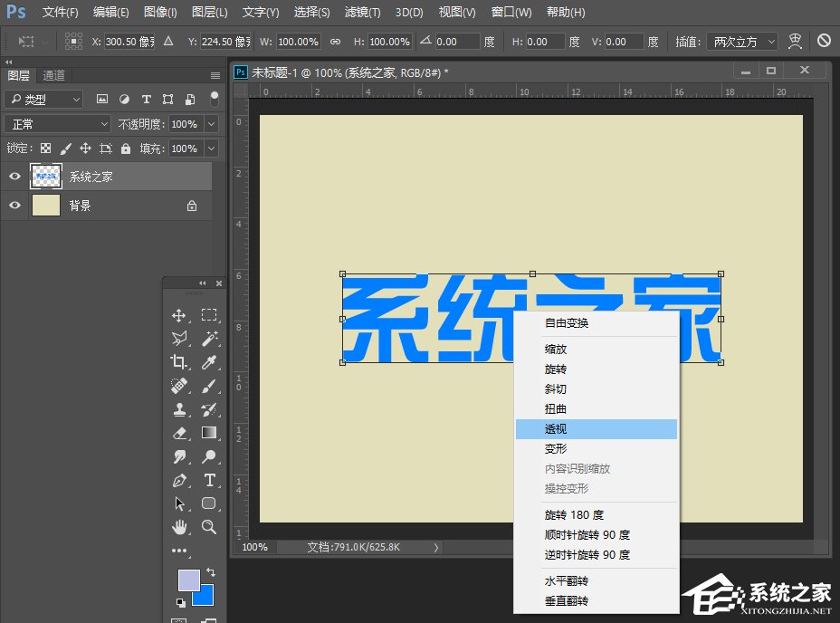Choose 透视 from the transform context menu

click(x=555, y=428)
